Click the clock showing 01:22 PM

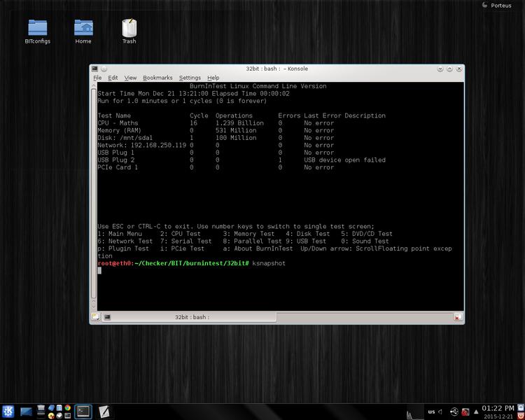498,409
